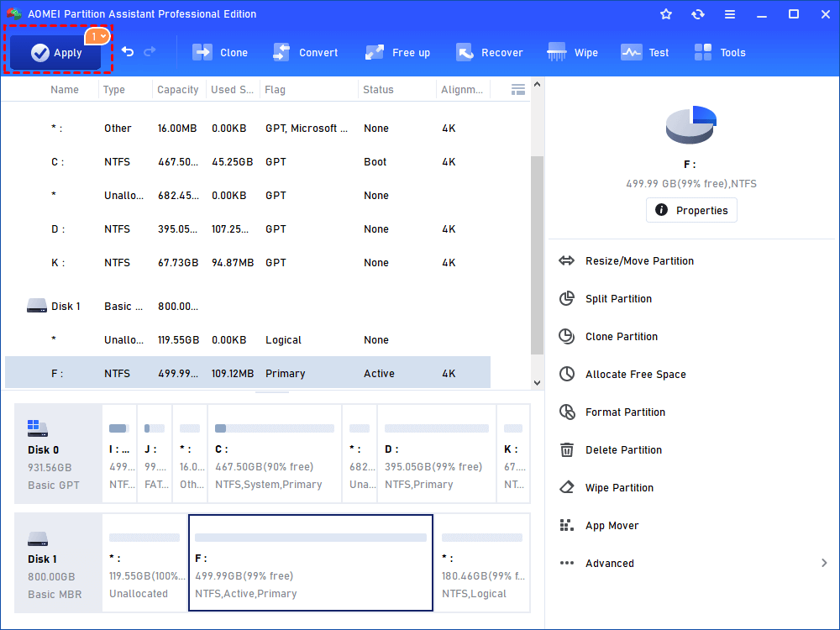Sort by the Name column header
This screenshot has height=630, width=840.
pos(65,90)
